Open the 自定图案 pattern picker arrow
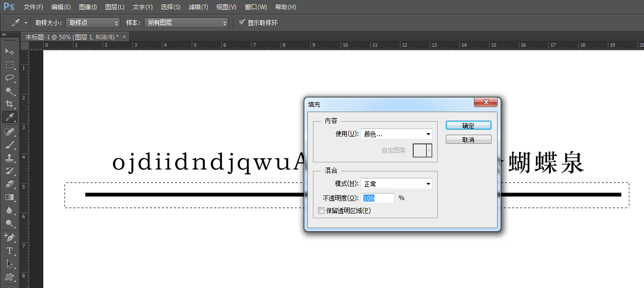The height and width of the screenshot is (288, 644). (429, 150)
